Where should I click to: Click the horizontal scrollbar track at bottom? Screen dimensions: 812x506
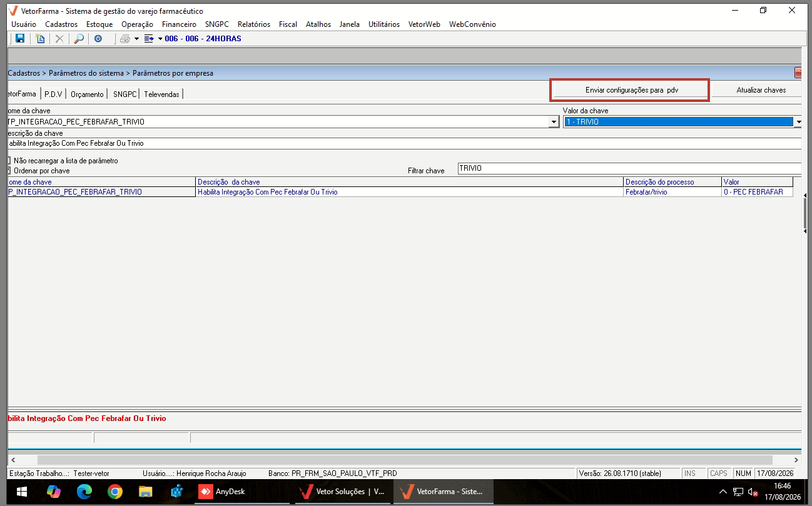(404, 460)
